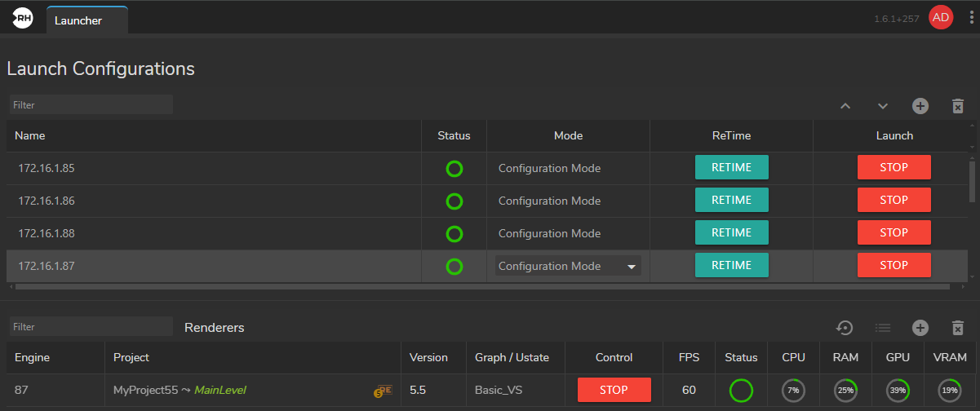
Task: Click the RH logo icon in top-left
Action: (22, 20)
